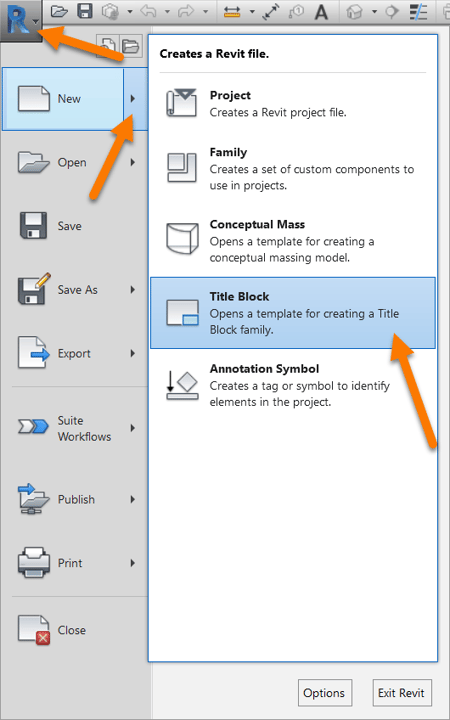Screen dimensions: 450x720
Task: Expand the Save As submenu arrow
Action: (x=133, y=290)
